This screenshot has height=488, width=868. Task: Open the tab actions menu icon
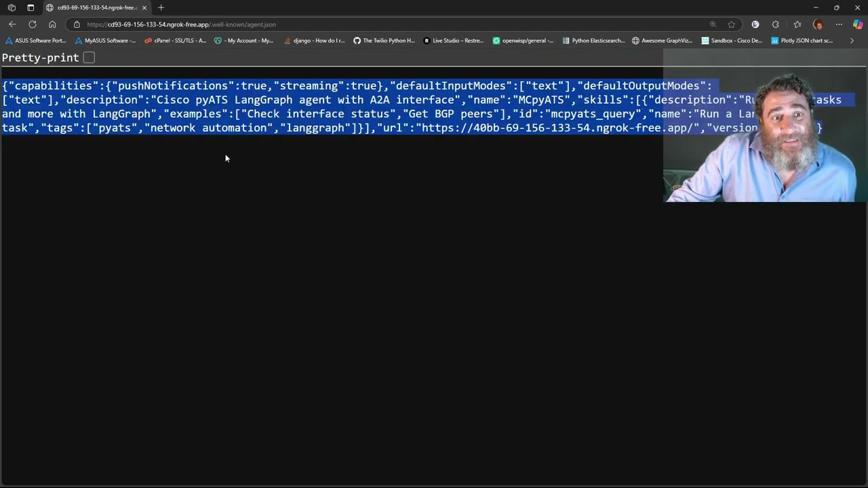click(x=31, y=7)
